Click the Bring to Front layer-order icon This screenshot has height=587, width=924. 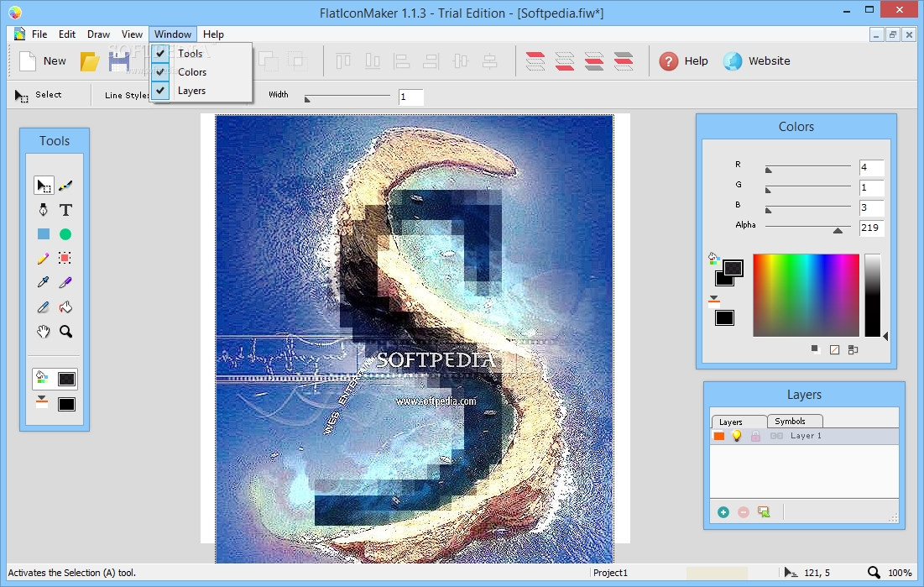tap(535, 60)
